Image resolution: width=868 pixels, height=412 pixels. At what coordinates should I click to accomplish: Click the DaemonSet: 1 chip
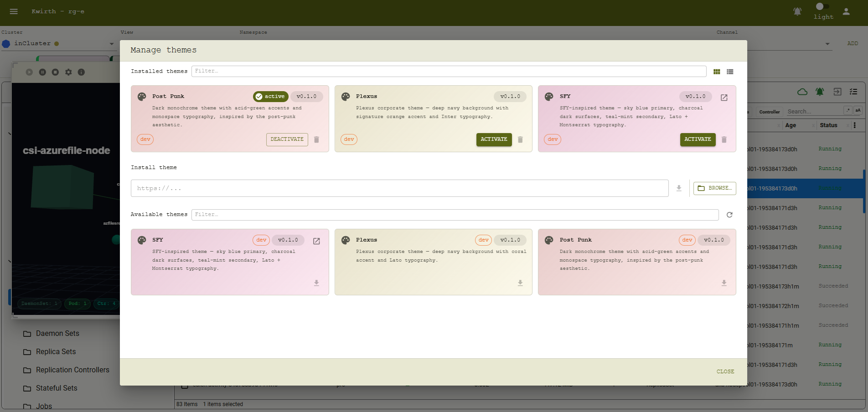[x=40, y=304]
